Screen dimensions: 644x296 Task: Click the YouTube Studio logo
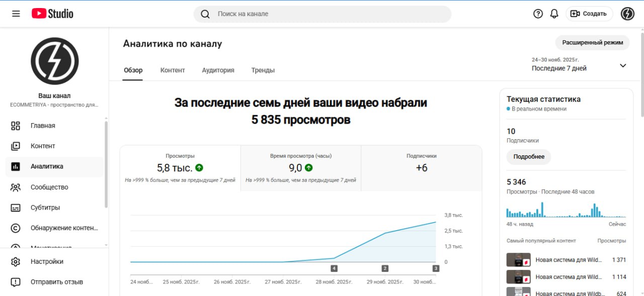point(52,14)
